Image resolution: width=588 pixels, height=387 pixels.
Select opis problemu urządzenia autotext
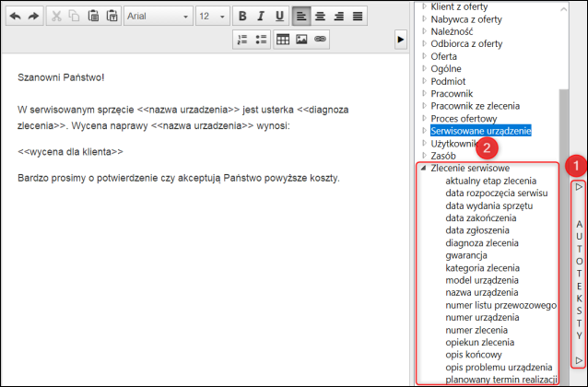(x=499, y=367)
